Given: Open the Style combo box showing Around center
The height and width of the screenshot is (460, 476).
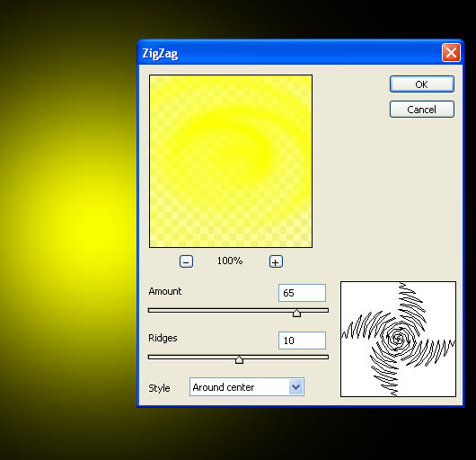Looking at the screenshot, I should point(247,387).
